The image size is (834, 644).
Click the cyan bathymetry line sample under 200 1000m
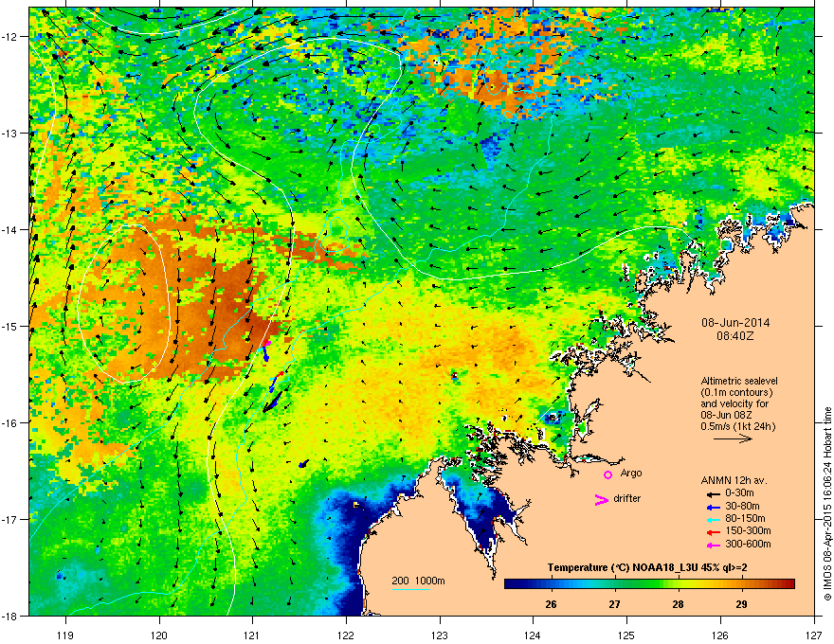point(410,589)
